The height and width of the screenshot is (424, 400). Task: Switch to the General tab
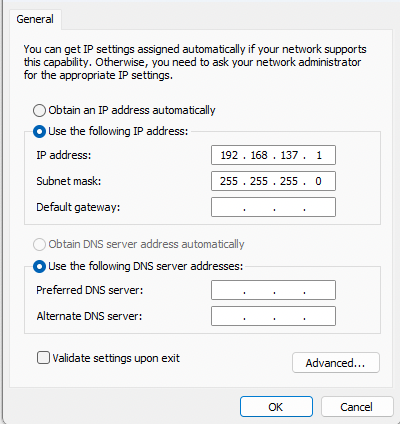(35, 19)
